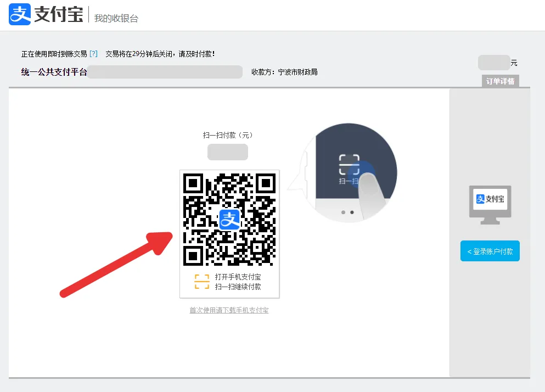Click the 收款方:宁波市财政局 payee text
This screenshot has height=392, width=545.
tap(284, 72)
